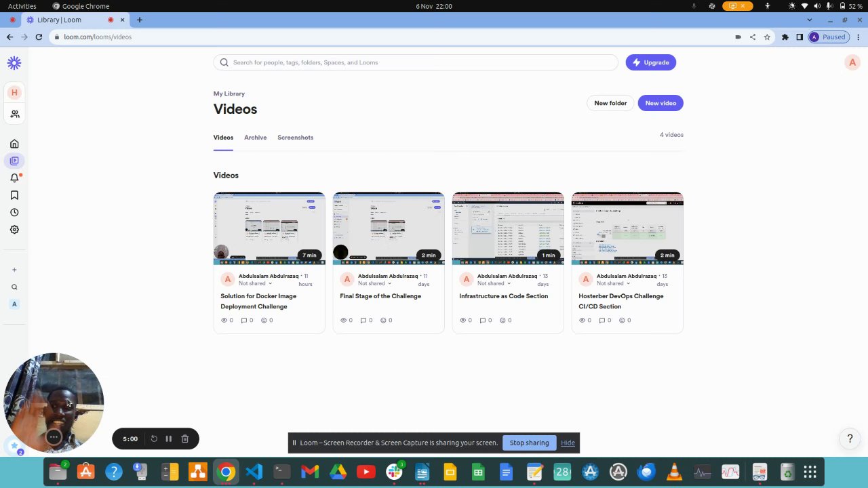The height and width of the screenshot is (488, 868).
Task: Expand 'Not shared' dropdown on Final Stage video
Action: coord(374,283)
